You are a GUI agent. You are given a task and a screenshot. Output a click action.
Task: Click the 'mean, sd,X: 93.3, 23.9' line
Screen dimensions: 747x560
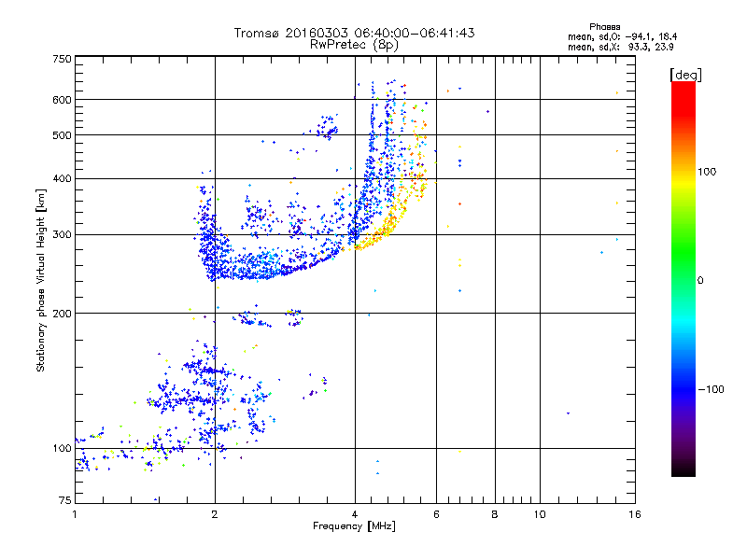(620, 47)
